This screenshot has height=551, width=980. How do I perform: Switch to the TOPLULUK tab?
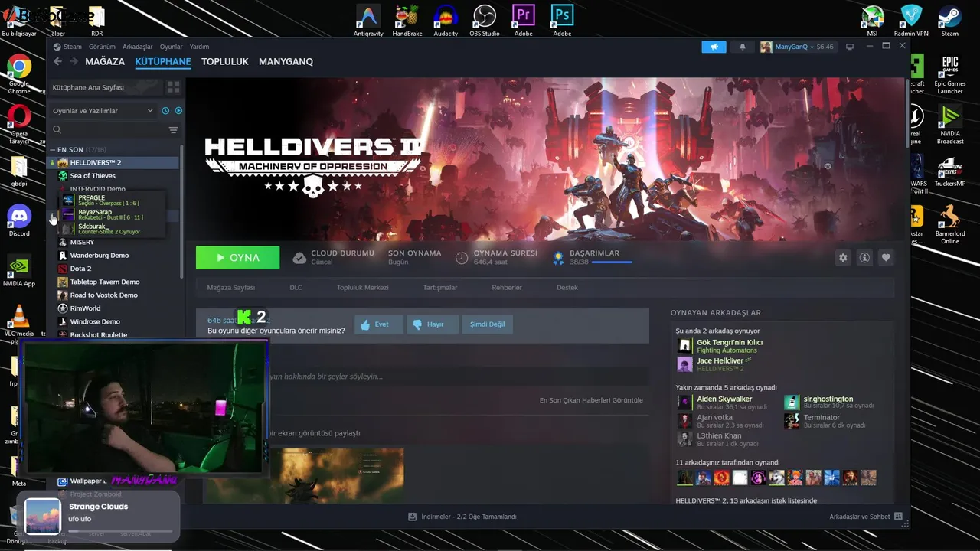[x=225, y=61]
